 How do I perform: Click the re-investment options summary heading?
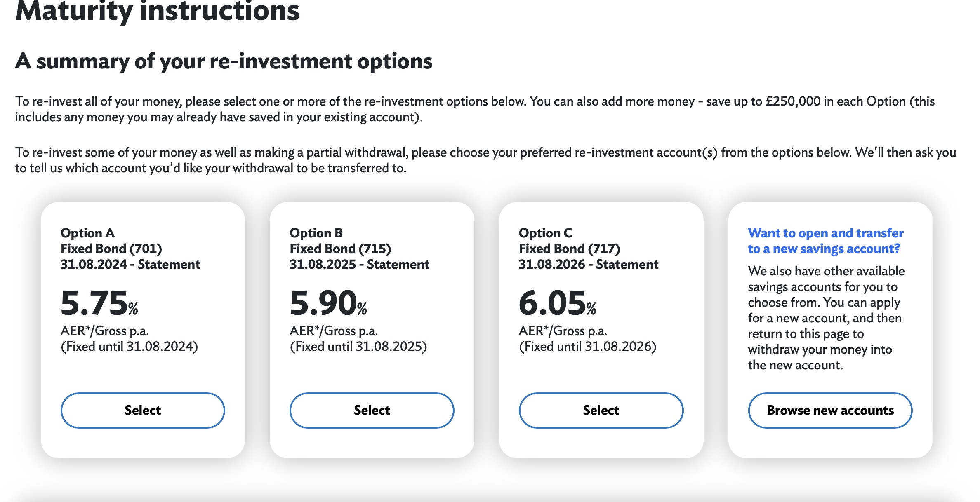point(224,61)
